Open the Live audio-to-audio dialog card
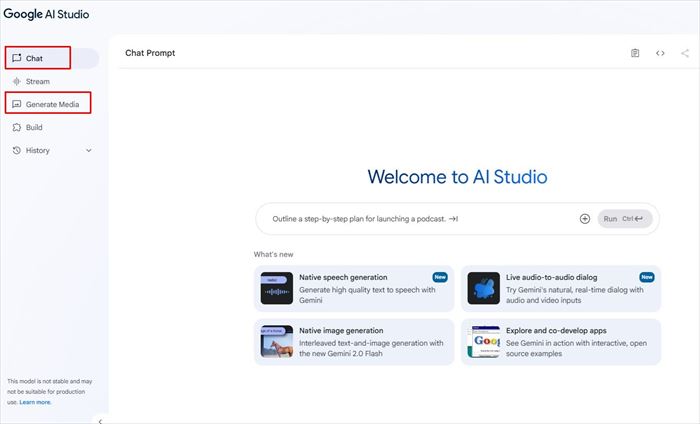Screen dimensions: 700x424 coord(561,289)
